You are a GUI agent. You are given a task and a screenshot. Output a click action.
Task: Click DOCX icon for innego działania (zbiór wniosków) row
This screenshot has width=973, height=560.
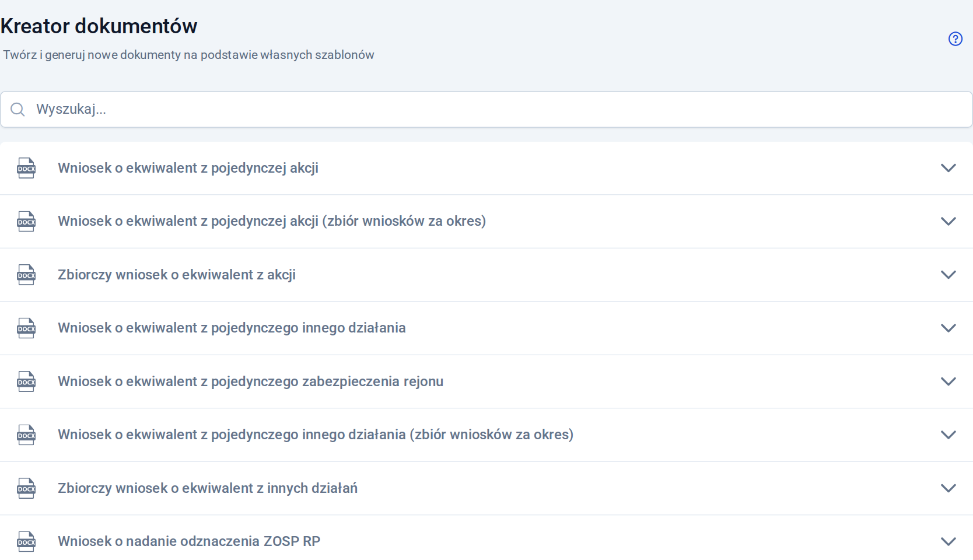[x=26, y=435]
